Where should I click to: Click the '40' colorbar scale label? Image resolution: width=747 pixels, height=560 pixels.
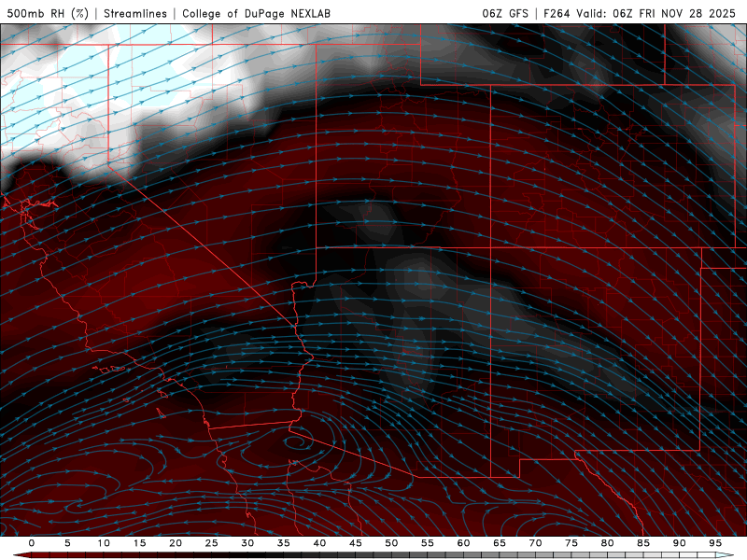pyautogui.click(x=319, y=543)
